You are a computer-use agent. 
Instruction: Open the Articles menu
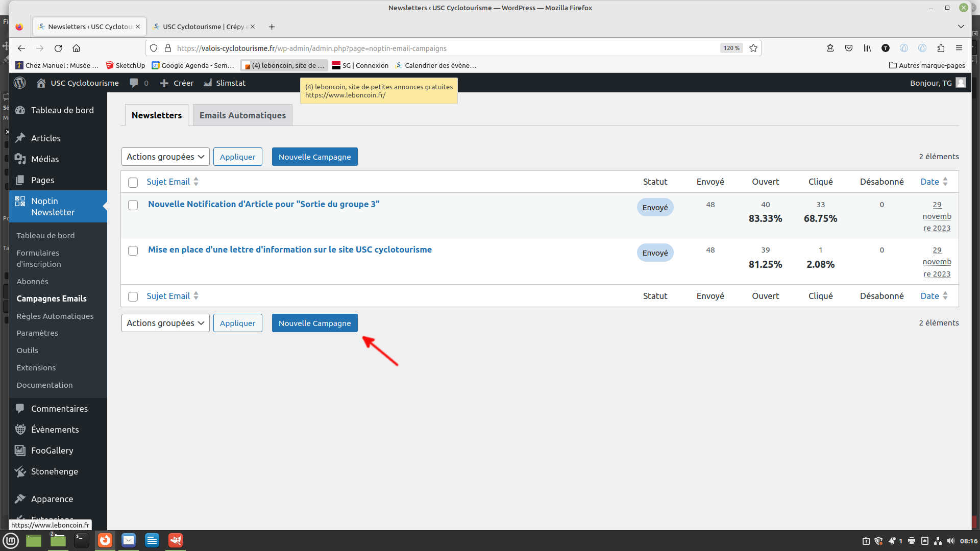tap(58, 138)
